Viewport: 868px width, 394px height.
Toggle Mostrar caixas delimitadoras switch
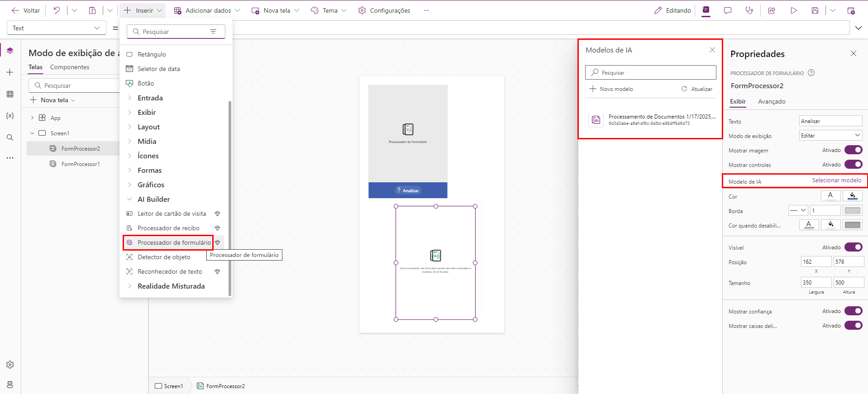[x=854, y=325]
